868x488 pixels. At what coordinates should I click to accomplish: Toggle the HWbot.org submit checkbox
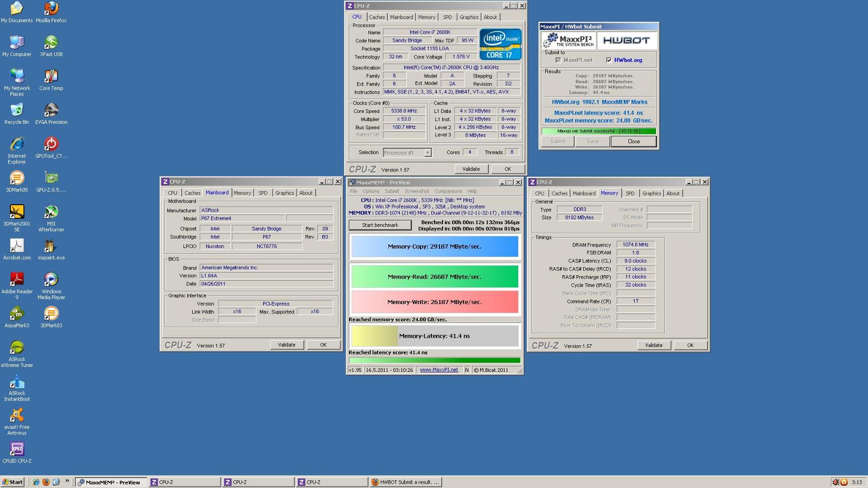point(609,60)
